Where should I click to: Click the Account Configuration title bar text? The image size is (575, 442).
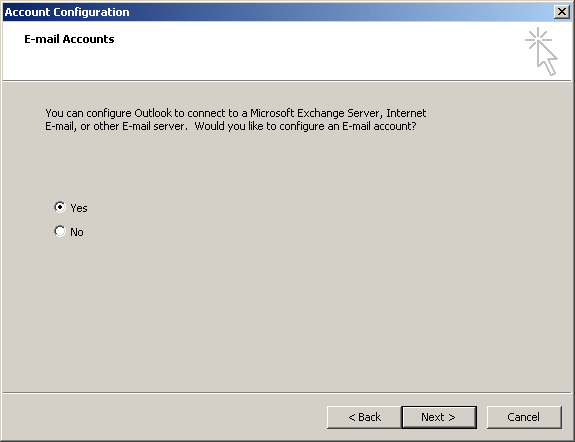coord(67,12)
